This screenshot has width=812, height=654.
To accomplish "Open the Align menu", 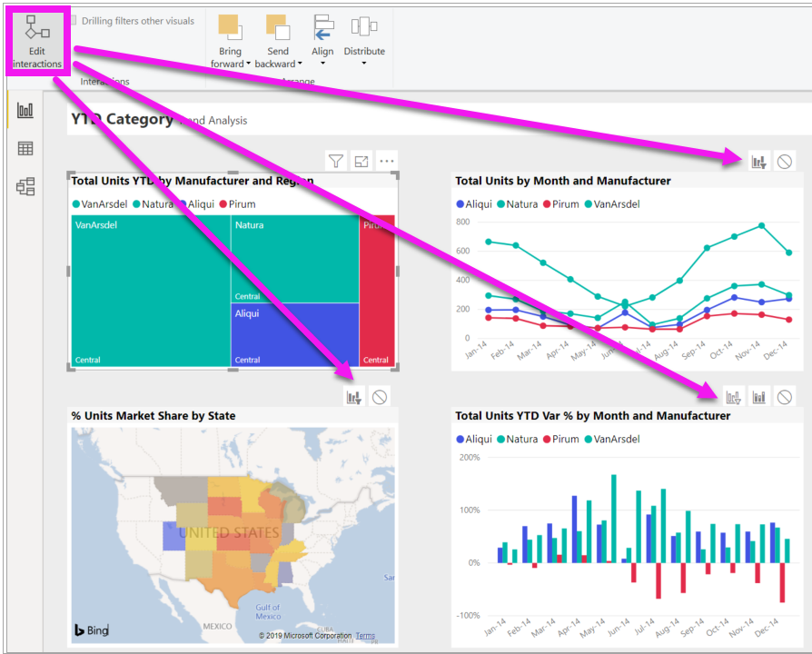I will pos(322,40).
